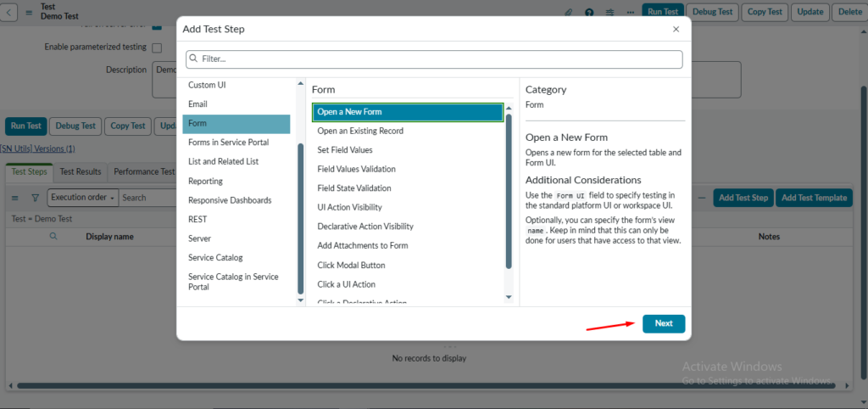The width and height of the screenshot is (868, 409).
Task: Choose Set Field Values step
Action: pyautogui.click(x=344, y=150)
